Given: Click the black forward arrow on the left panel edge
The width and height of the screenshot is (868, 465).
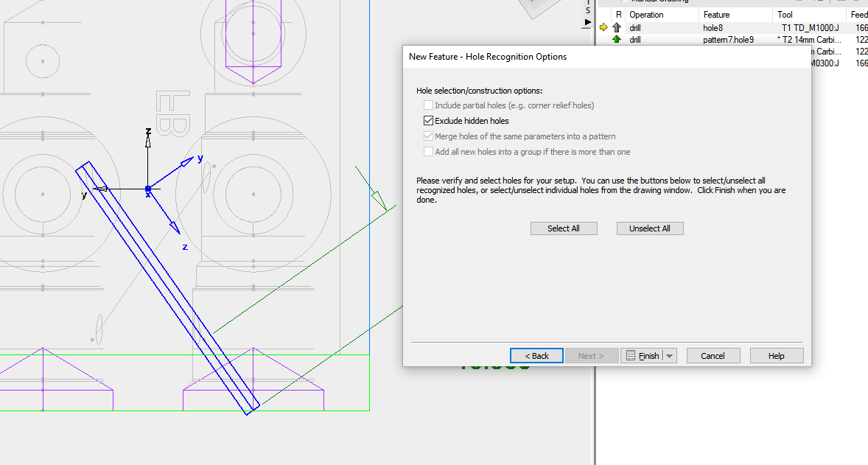Looking at the screenshot, I should coord(587,21).
